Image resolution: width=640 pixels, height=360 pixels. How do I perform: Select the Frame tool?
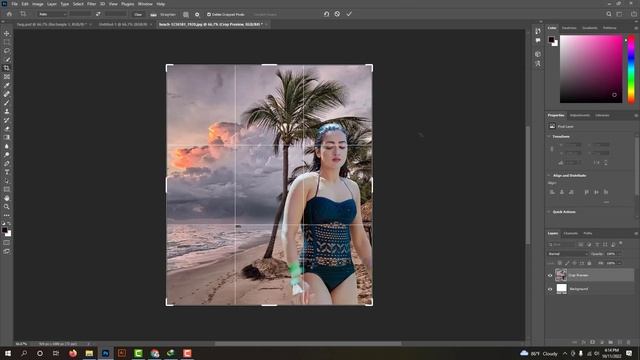pyautogui.click(x=7, y=77)
